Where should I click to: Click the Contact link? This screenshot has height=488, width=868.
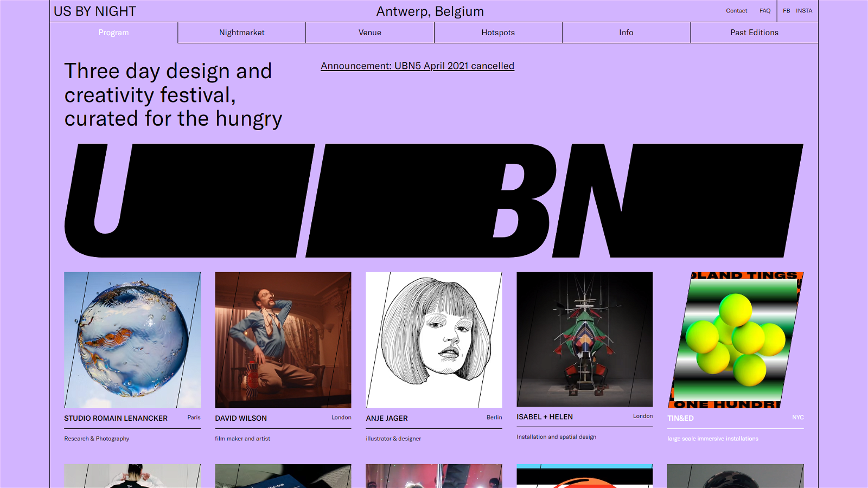coord(736,11)
